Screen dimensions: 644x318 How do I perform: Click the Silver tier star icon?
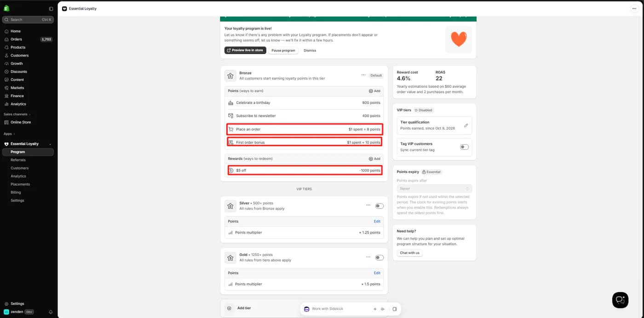click(x=230, y=206)
